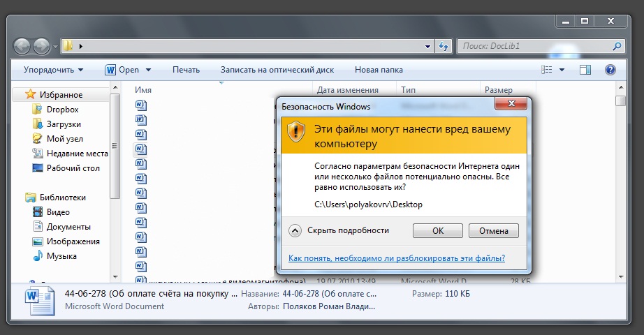The height and width of the screenshot is (335, 644).
Task: Click the folder icon in address bar
Action: [x=68, y=46]
